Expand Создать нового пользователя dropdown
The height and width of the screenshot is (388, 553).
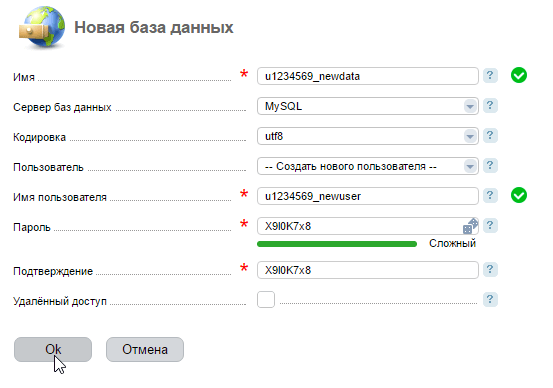(368, 166)
